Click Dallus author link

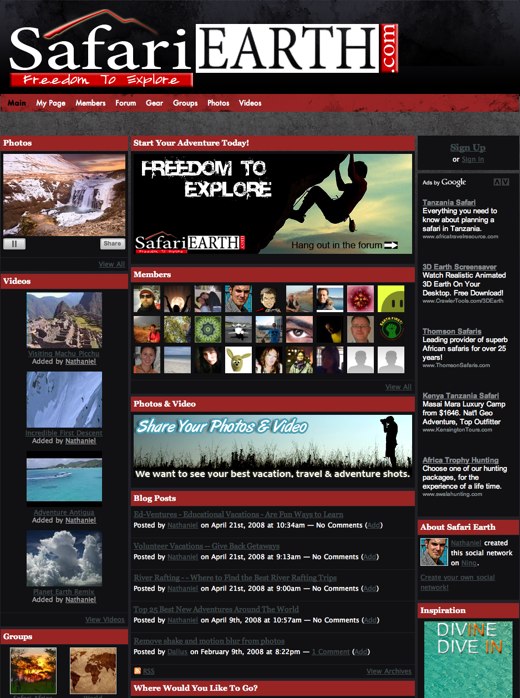click(x=178, y=652)
